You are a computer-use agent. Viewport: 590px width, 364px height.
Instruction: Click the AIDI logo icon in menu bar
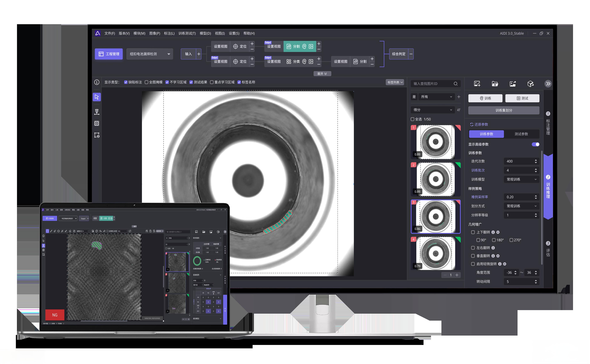(x=98, y=33)
